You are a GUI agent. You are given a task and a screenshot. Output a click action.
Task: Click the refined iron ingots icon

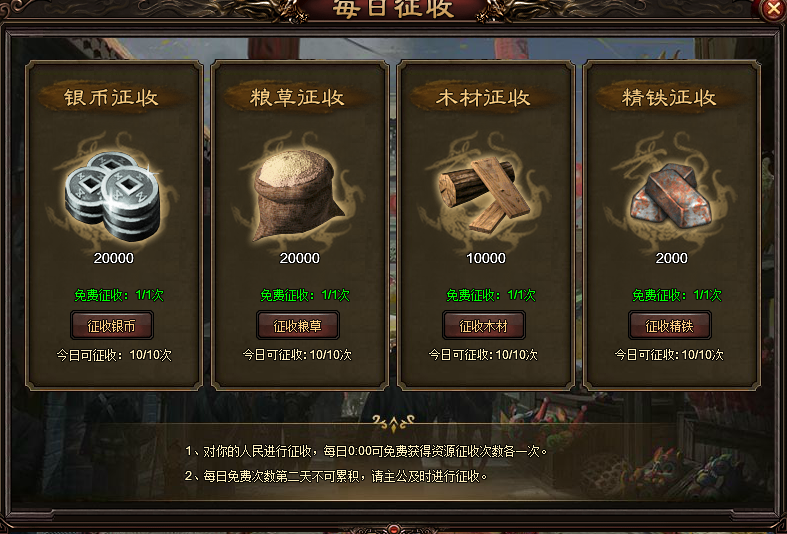(x=671, y=197)
